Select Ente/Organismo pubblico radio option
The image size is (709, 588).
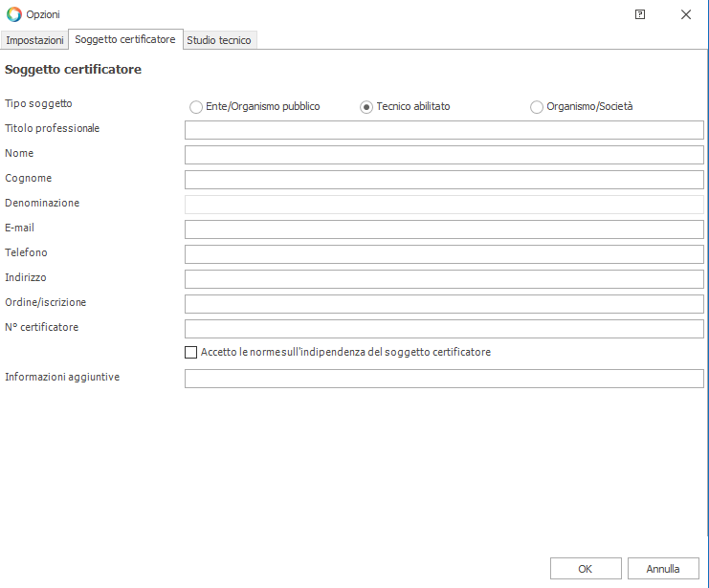point(196,107)
